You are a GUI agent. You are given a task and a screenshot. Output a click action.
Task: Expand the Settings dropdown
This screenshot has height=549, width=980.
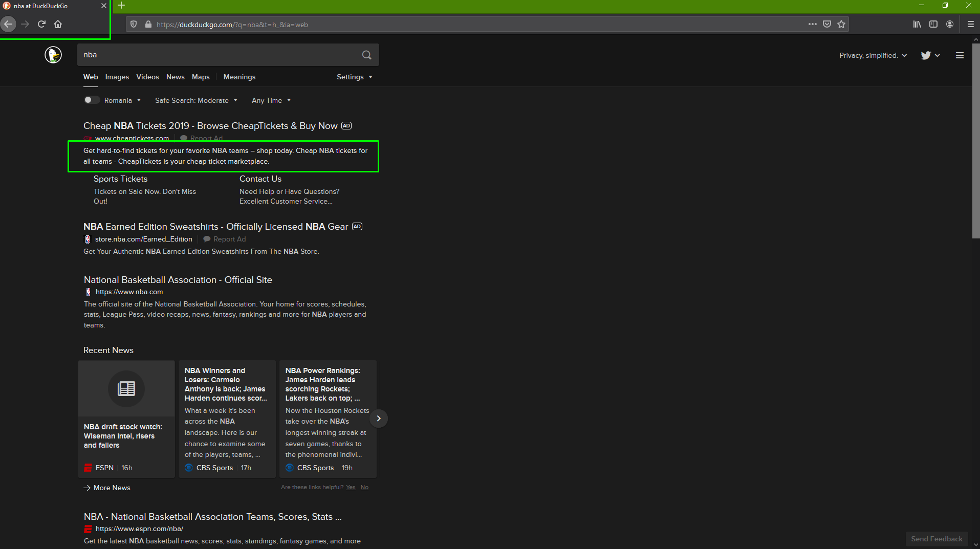pos(354,77)
